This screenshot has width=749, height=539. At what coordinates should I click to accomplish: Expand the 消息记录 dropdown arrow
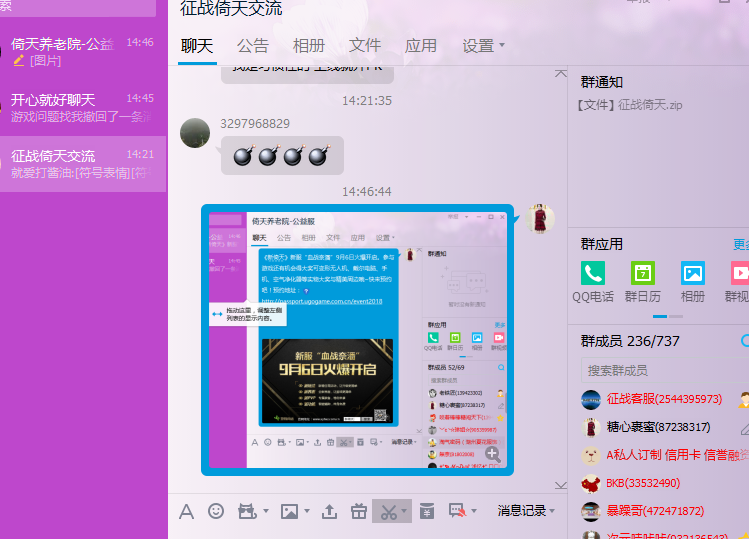coord(552,511)
